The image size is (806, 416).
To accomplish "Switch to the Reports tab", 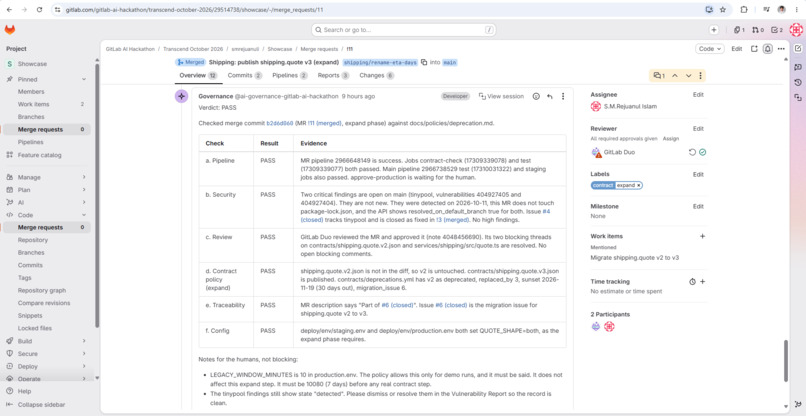I will (333, 75).
